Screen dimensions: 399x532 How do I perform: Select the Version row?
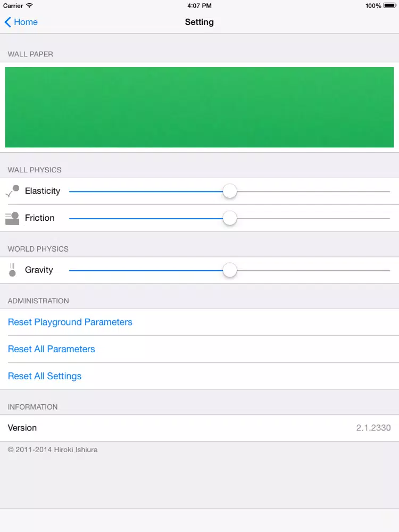(199, 428)
